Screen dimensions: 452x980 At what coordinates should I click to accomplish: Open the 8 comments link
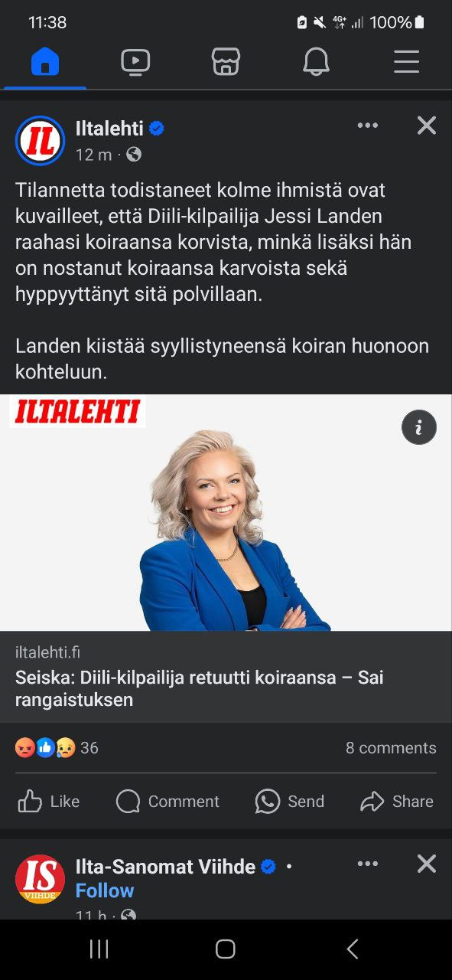pyautogui.click(x=391, y=748)
